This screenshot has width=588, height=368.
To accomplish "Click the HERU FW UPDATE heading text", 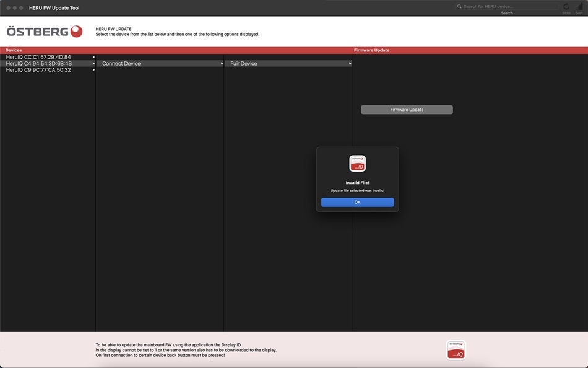I will pyautogui.click(x=113, y=29).
